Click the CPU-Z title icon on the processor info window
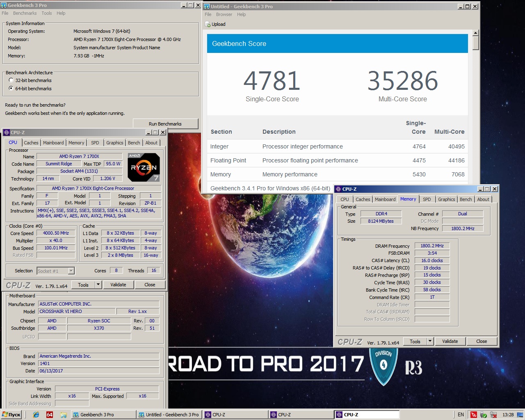Screen dimensions: 525x420 pyautogui.click(x=6, y=132)
